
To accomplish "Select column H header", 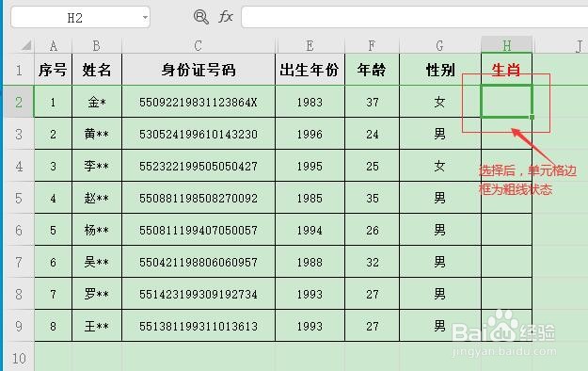I will [x=507, y=46].
